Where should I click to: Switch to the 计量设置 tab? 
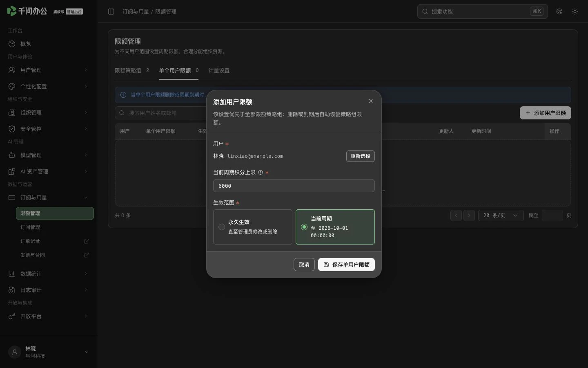[x=219, y=70]
